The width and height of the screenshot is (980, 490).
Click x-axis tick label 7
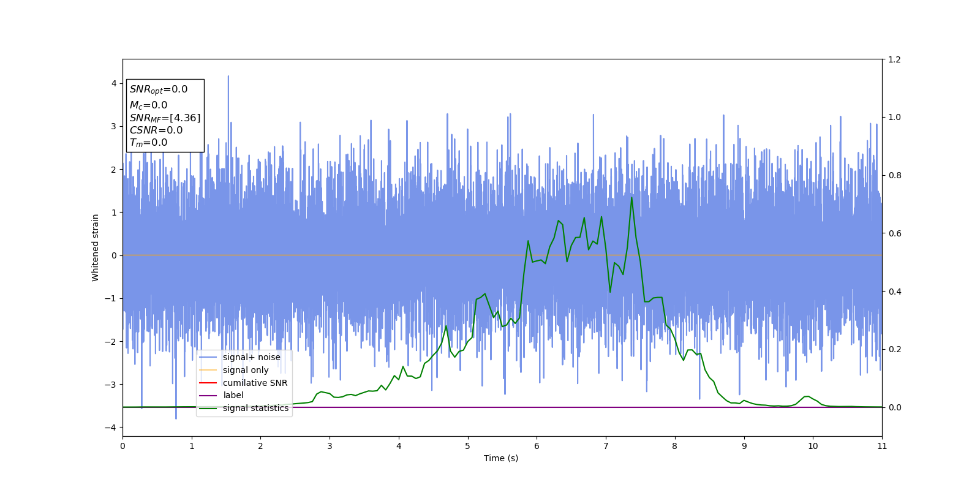(606, 446)
